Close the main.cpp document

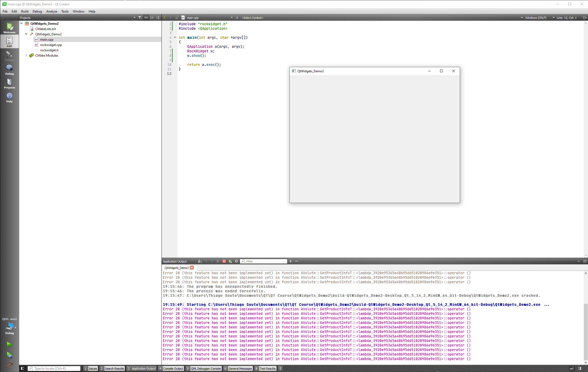point(237,18)
